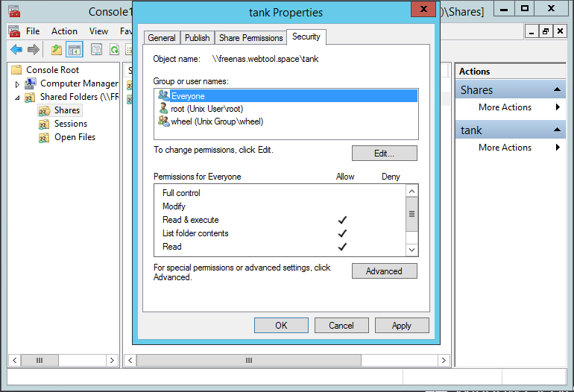Screen dimensions: 574x392
Task: Click the object name path text
Action: 265,59
